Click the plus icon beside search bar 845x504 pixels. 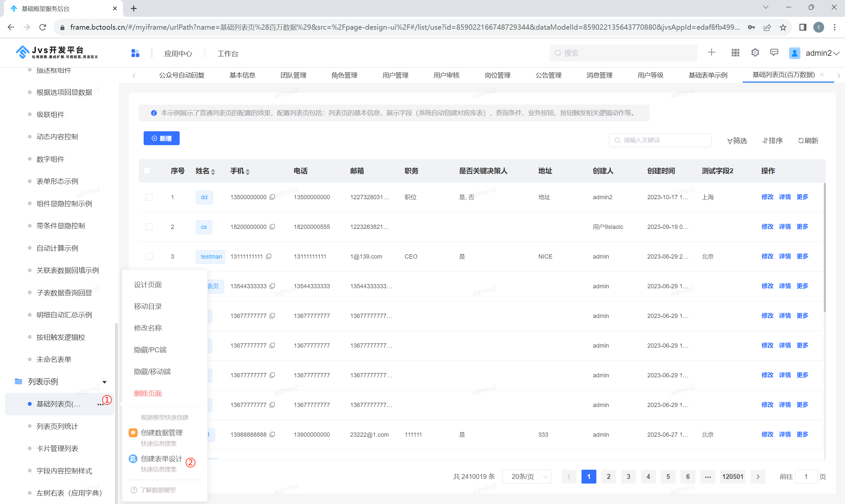pyautogui.click(x=711, y=52)
